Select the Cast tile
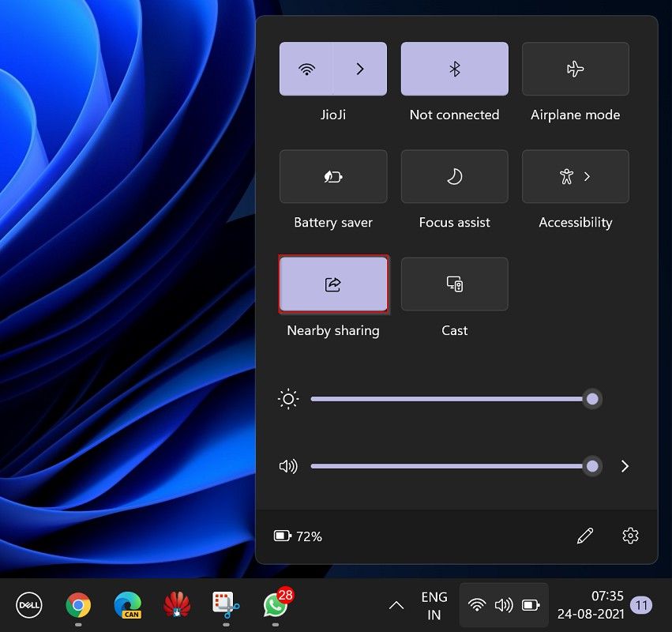 coord(454,284)
